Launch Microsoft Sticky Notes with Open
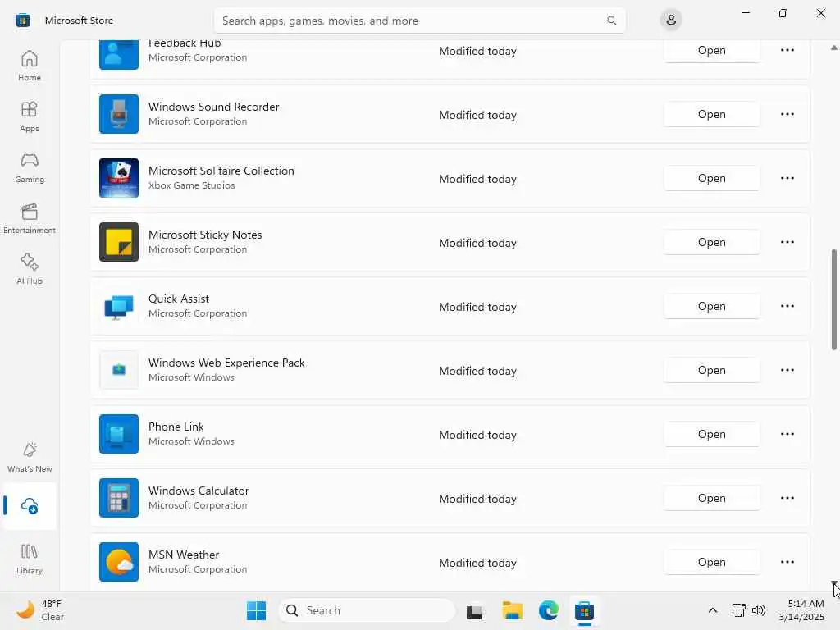This screenshot has width=840, height=630. click(711, 242)
